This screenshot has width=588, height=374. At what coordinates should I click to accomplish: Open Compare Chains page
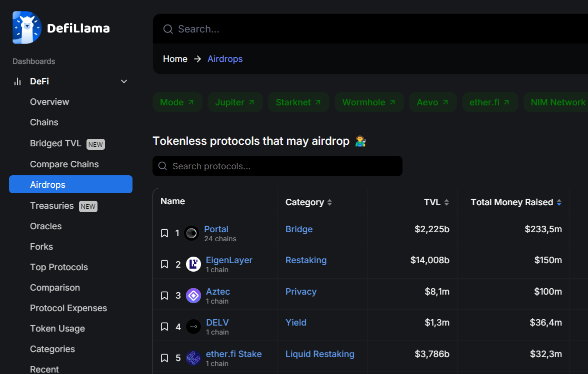tap(64, 164)
